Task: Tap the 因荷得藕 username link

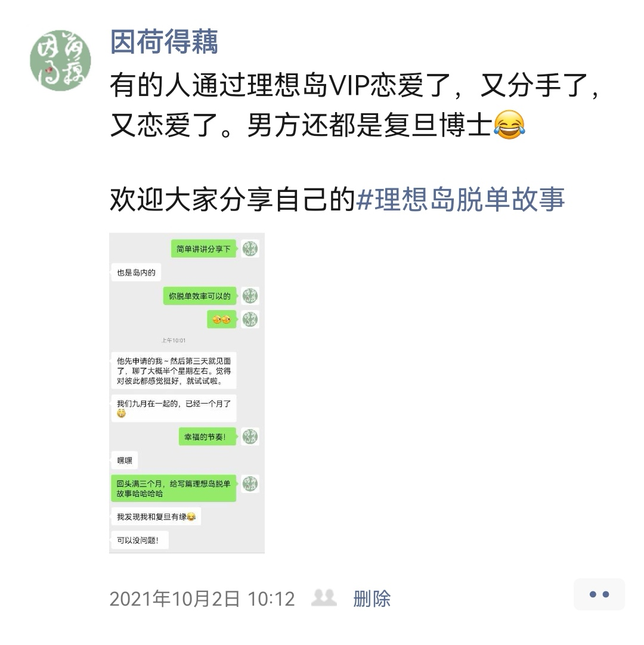Action: [164, 42]
